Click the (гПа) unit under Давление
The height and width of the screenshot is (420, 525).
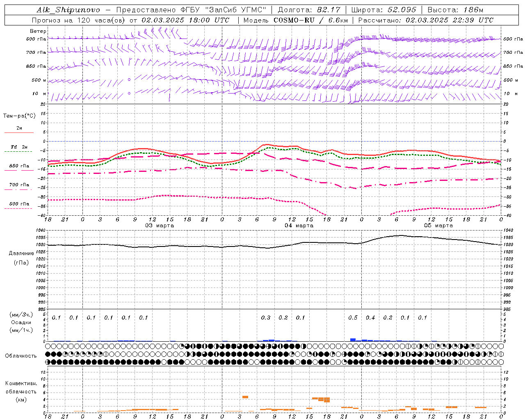[21, 262]
